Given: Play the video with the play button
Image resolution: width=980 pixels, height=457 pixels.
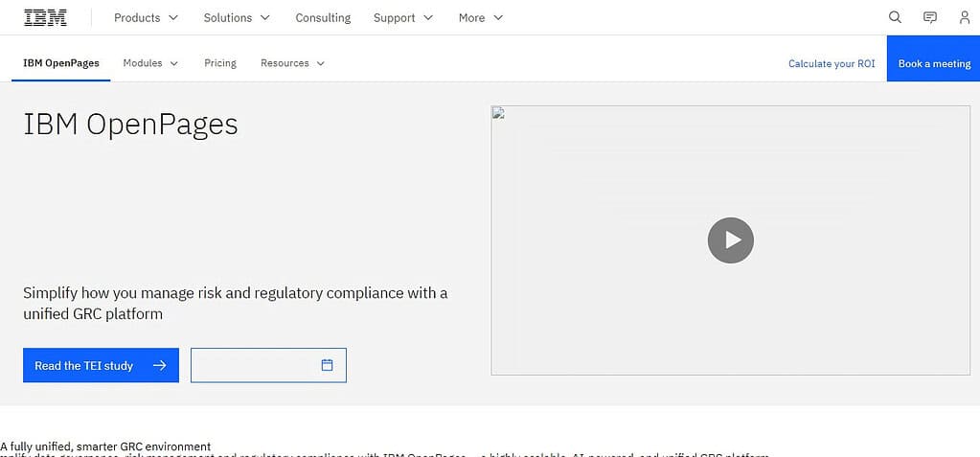Looking at the screenshot, I should click(x=731, y=240).
